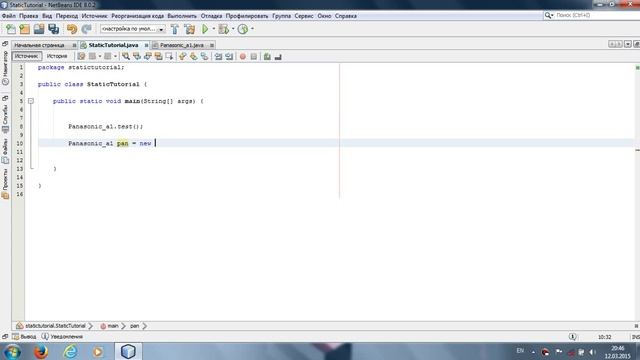Click the Debug Project icon
The width and height of the screenshot is (640, 360).
[x=223, y=29]
